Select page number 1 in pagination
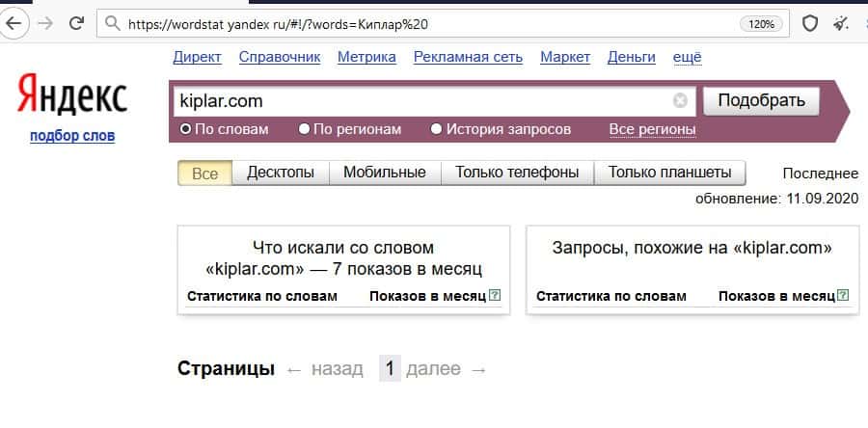The height and width of the screenshot is (428, 868). click(x=390, y=368)
